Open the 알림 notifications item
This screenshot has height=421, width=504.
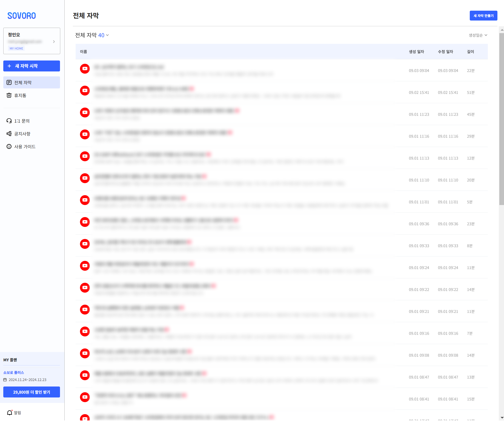pos(14,413)
